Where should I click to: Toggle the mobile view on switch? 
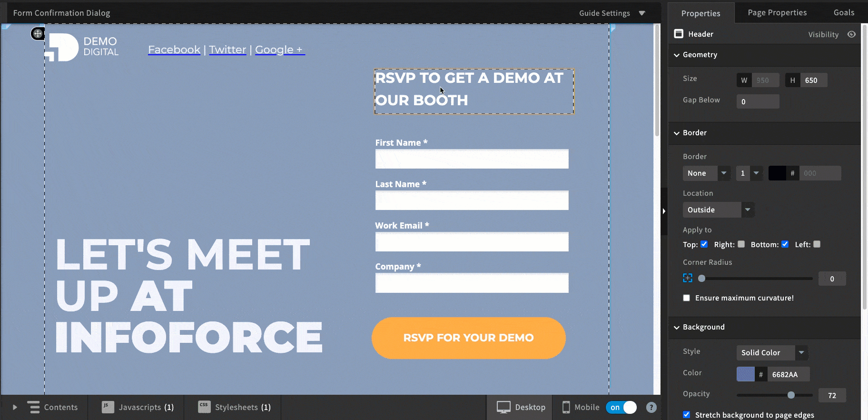pos(621,408)
